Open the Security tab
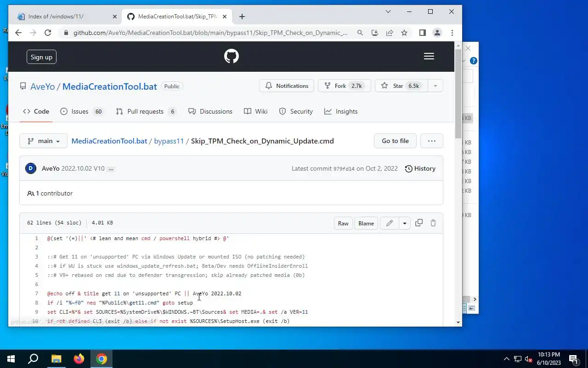 click(x=296, y=111)
